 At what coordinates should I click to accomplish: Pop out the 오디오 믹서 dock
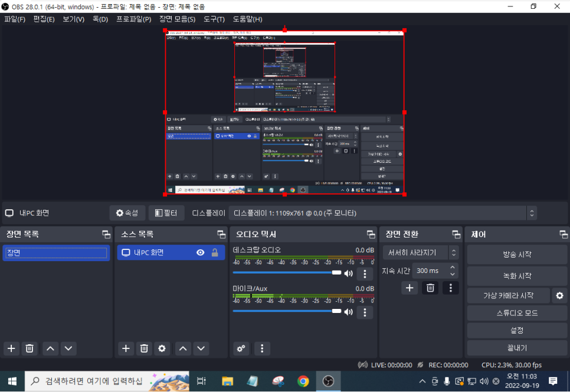[371, 235]
